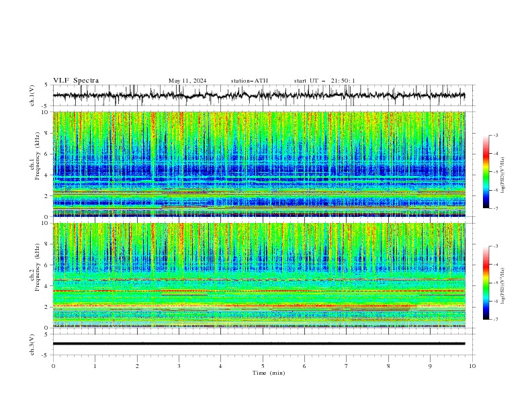
Task: Click the time axis tick label "3"
Action: (x=179, y=366)
